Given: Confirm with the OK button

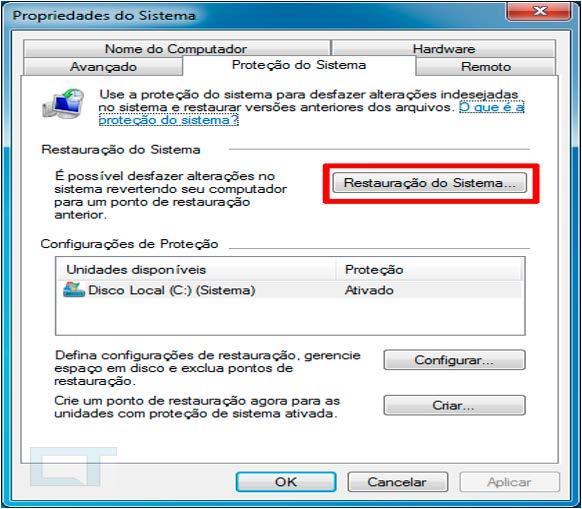Looking at the screenshot, I should pyautogui.click(x=286, y=482).
